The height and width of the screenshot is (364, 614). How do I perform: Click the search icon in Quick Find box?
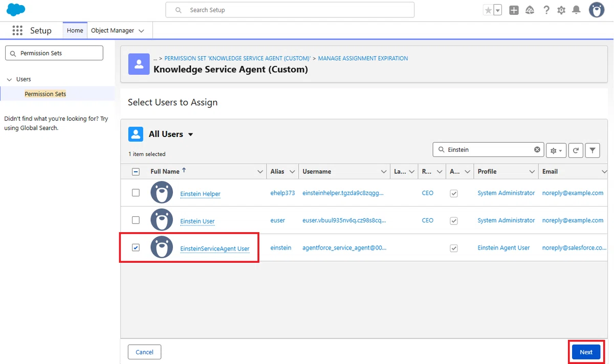pyautogui.click(x=13, y=53)
